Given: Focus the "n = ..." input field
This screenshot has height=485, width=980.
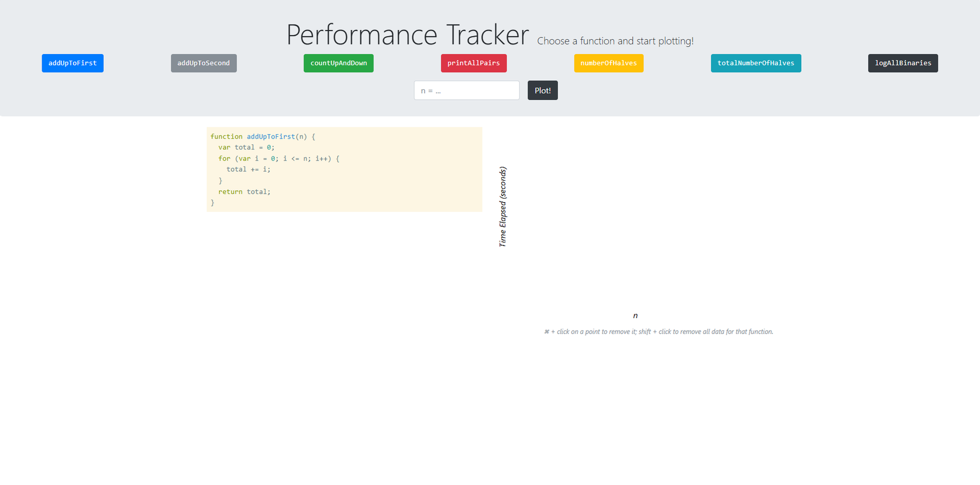Looking at the screenshot, I should [x=466, y=90].
